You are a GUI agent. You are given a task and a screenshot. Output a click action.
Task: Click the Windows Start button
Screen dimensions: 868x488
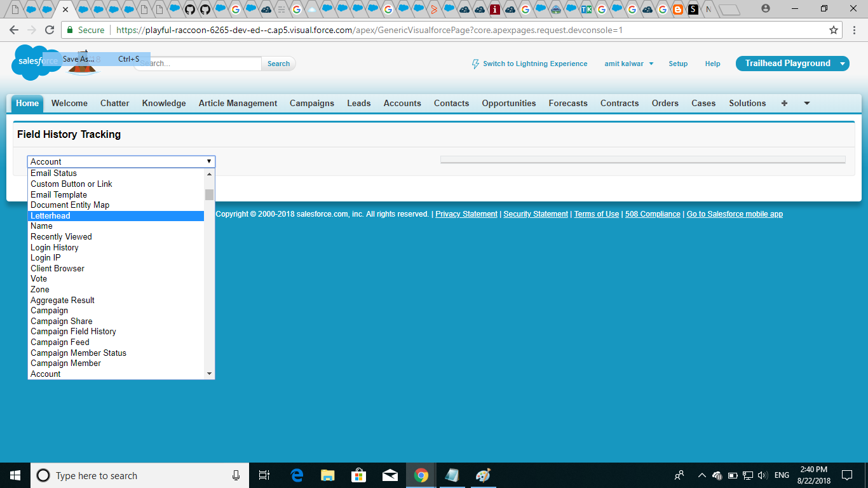pos(15,475)
